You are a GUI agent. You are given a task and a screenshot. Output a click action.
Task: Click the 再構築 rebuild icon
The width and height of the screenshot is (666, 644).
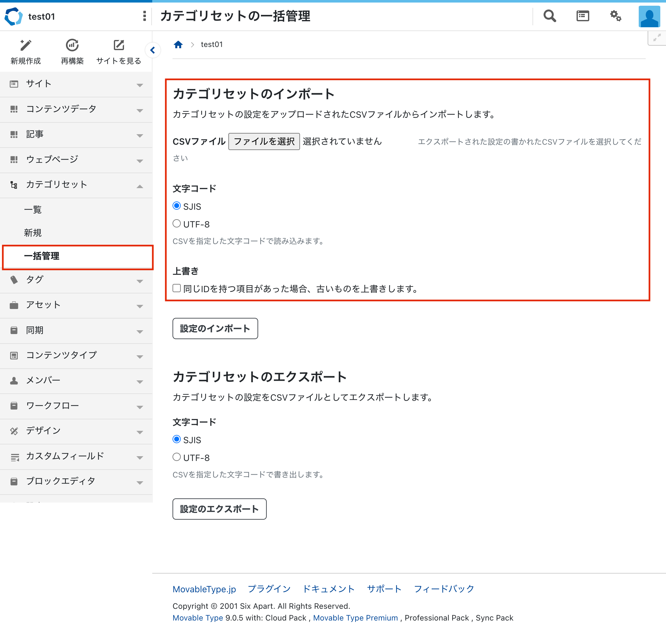click(x=72, y=45)
